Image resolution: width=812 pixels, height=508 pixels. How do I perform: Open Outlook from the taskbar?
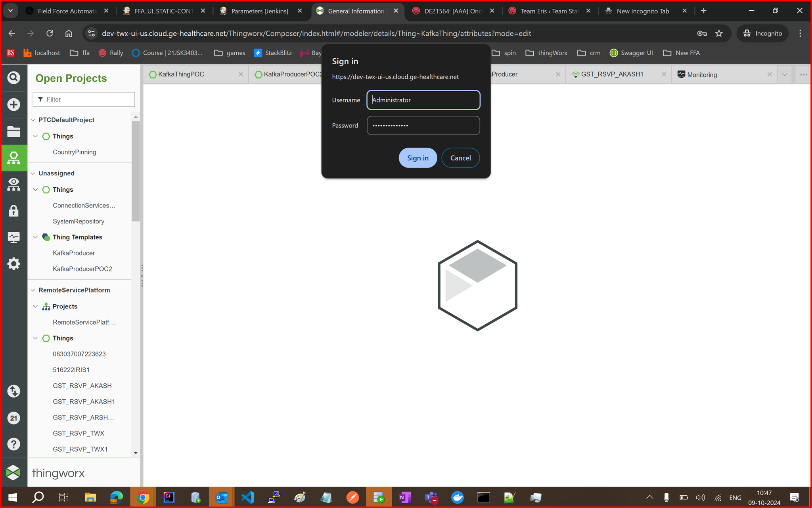coord(221,497)
